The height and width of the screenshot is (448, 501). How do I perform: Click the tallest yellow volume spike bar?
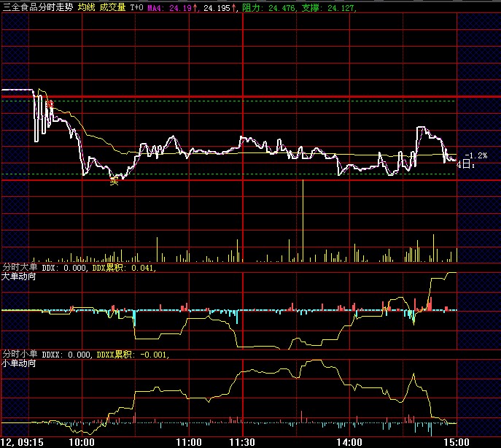(303, 220)
